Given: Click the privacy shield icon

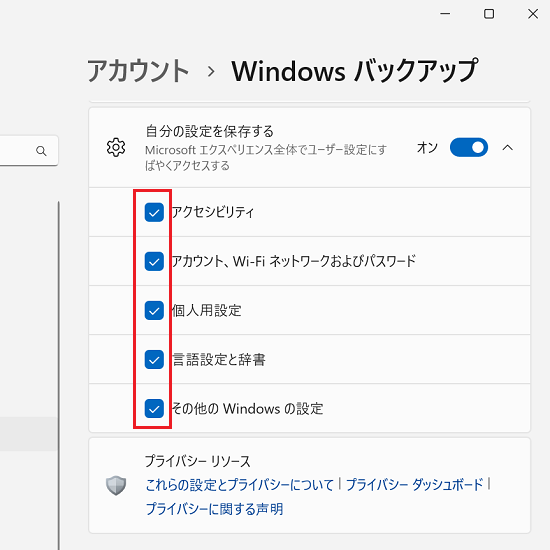Looking at the screenshot, I should pos(116,485).
